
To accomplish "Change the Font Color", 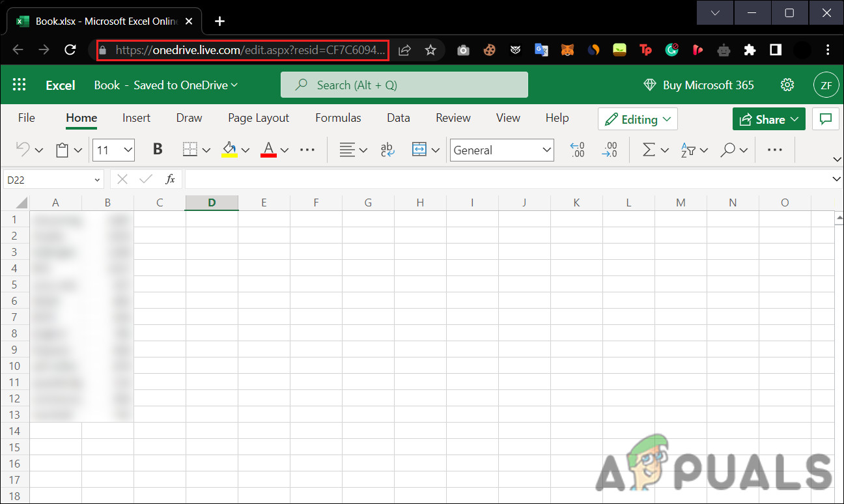I will pos(268,150).
